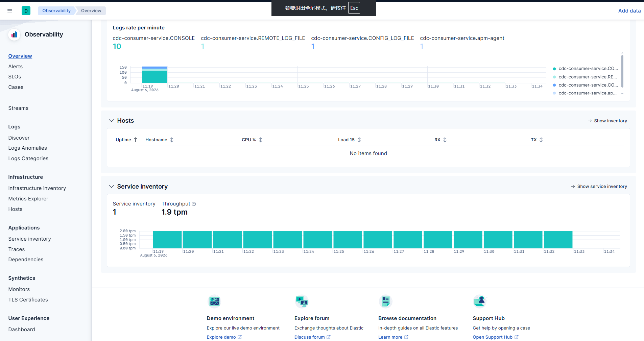
Task: Click the blue CONFIG legend color dot
Action: [x=554, y=85]
